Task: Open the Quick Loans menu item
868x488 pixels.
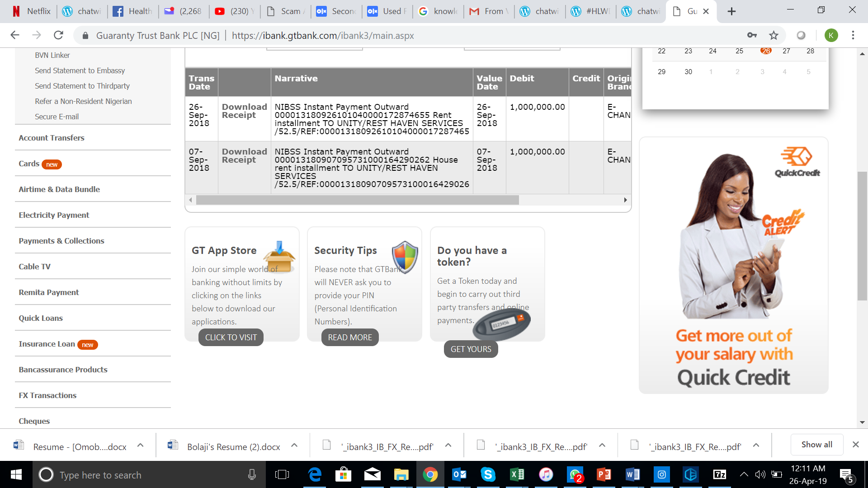Action: click(x=41, y=318)
